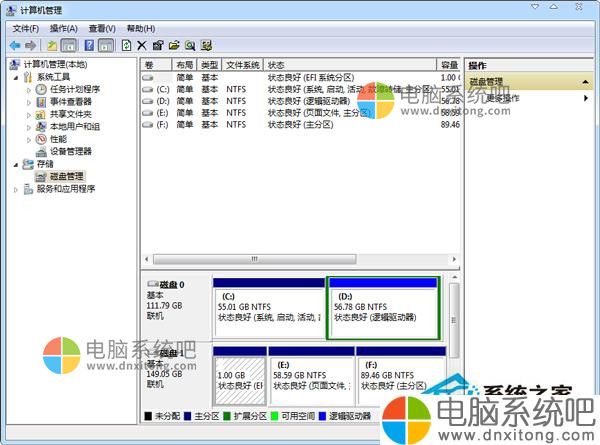Viewport: 600px width, 445px height.
Task: Click the Delete X toolbar icon
Action: [x=142, y=46]
